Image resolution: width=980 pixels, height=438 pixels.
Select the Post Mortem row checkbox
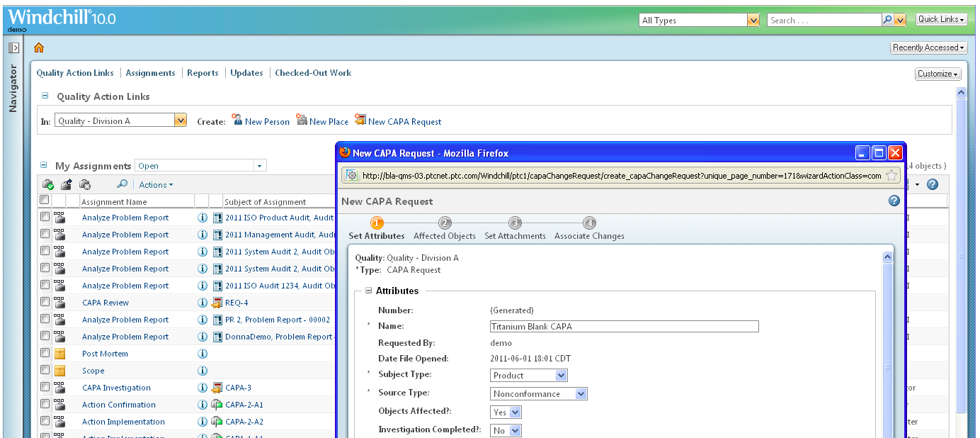coord(45,354)
